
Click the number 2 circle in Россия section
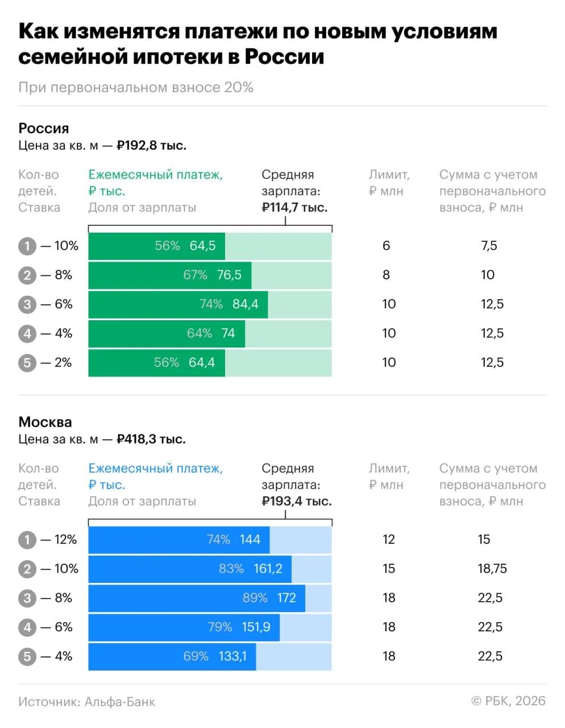coord(27,275)
